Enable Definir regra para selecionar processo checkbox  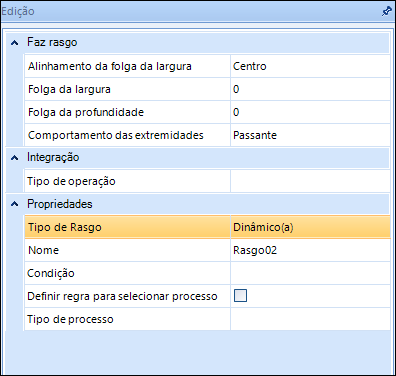click(x=240, y=296)
